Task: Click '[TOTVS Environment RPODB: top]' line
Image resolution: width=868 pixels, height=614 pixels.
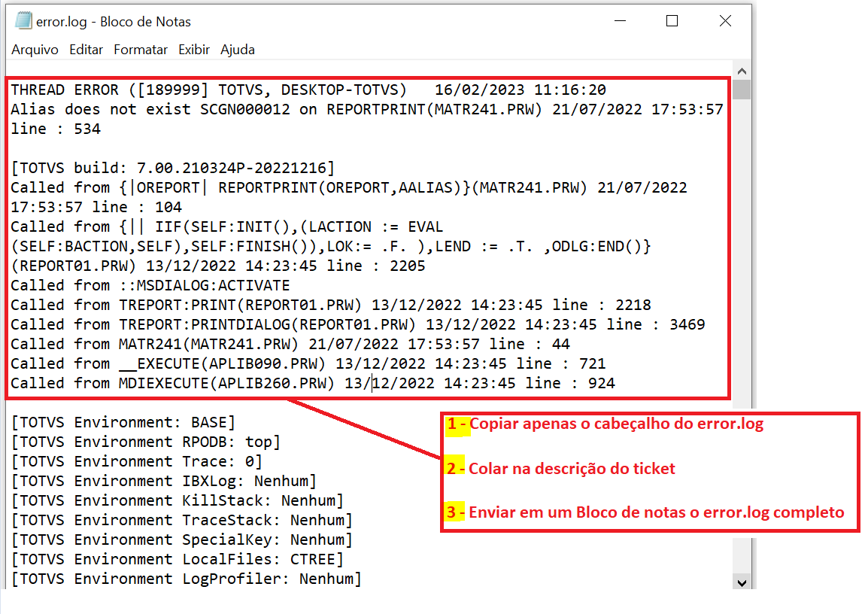Action: (x=146, y=442)
